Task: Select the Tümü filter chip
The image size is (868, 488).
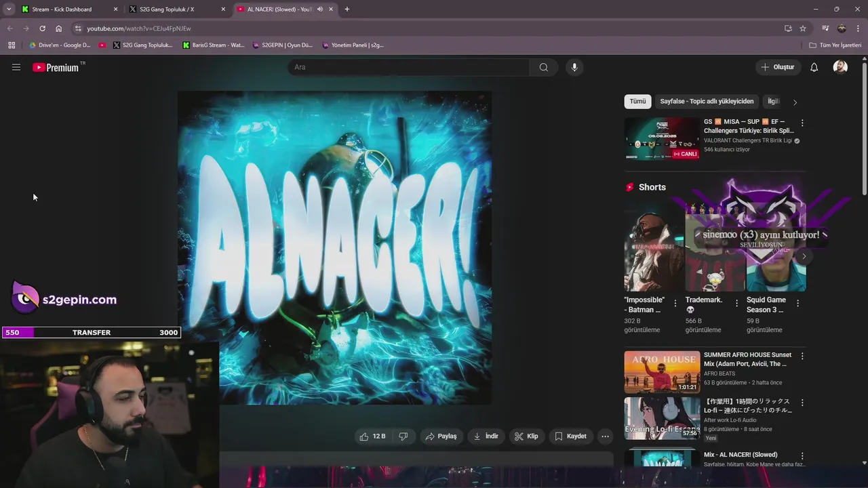Action: coord(637,102)
